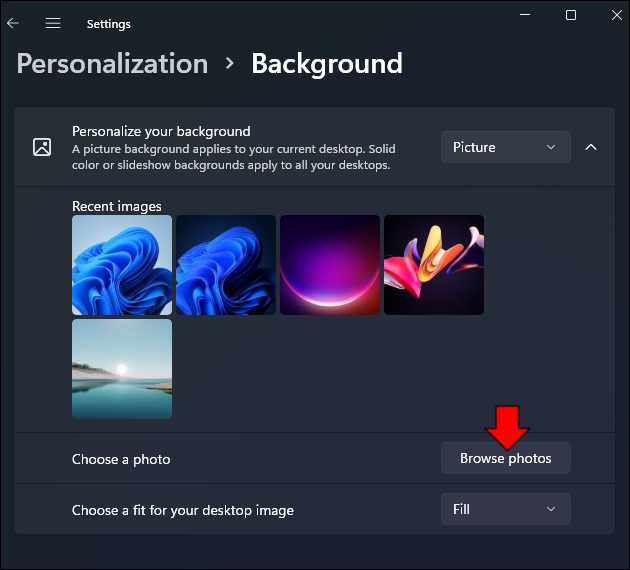Click the Choose a fit label text
The height and width of the screenshot is (570, 630).
(x=183, y=510)
